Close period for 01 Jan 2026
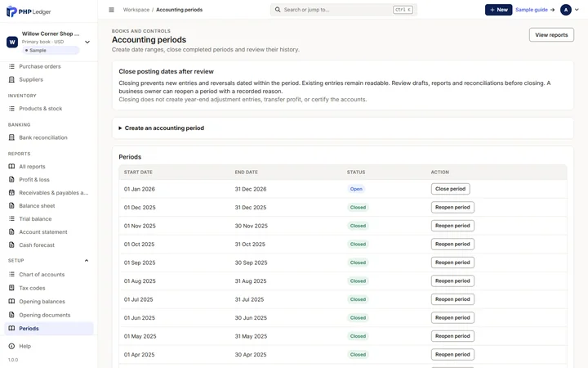Viewport: 588px width, 368px height. point(450,189)
